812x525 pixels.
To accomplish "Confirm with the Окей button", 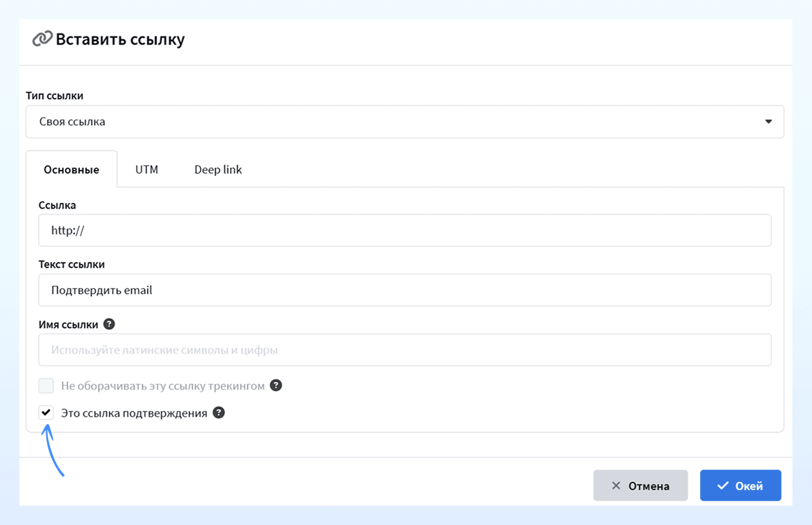I will coord(740,486).
